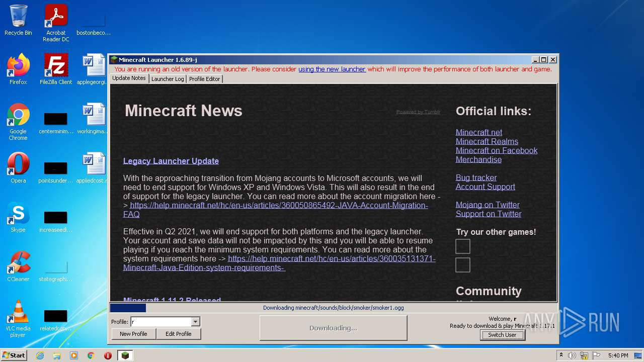Open Windows Media Player in taskbar
This screenshot has width=644, height=362.
click(74, 355)
